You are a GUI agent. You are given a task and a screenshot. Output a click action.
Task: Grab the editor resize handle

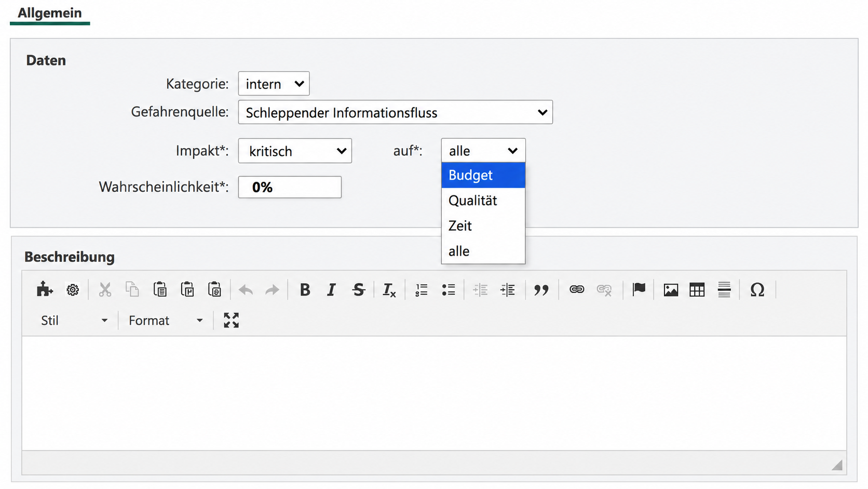837,465
